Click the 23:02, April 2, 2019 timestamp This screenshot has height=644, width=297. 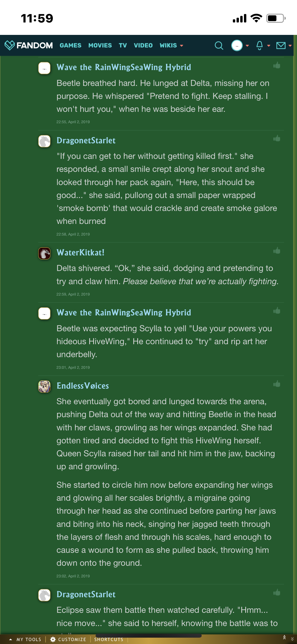tap(73, 576)
